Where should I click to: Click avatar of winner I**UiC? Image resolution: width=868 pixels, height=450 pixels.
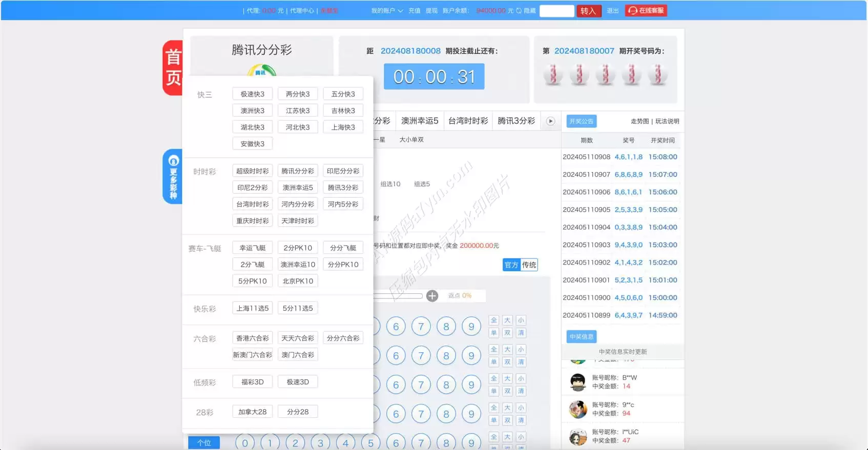(578, 436)
